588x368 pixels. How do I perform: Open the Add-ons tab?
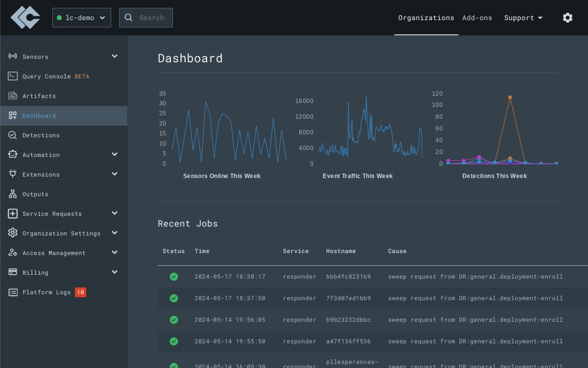click(477, 17)
